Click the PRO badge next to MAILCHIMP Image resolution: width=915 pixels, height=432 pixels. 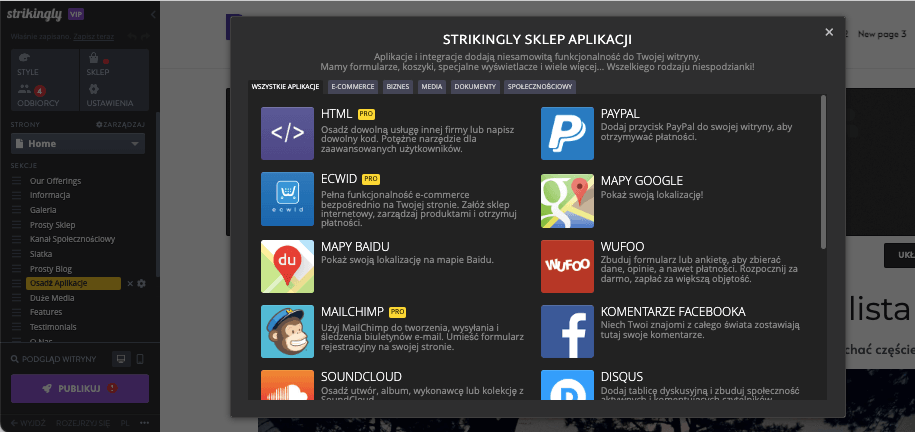pyautogui.click(x=397, y=312)
